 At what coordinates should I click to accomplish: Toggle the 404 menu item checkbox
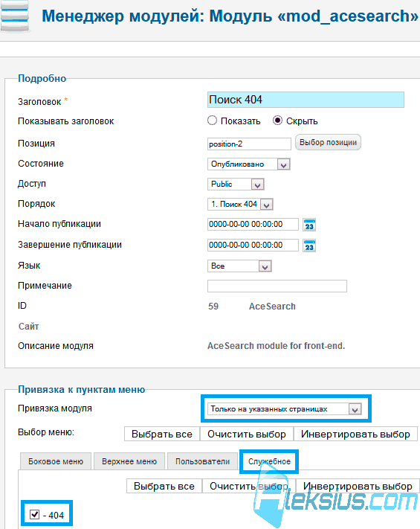(x=35, y=514)
